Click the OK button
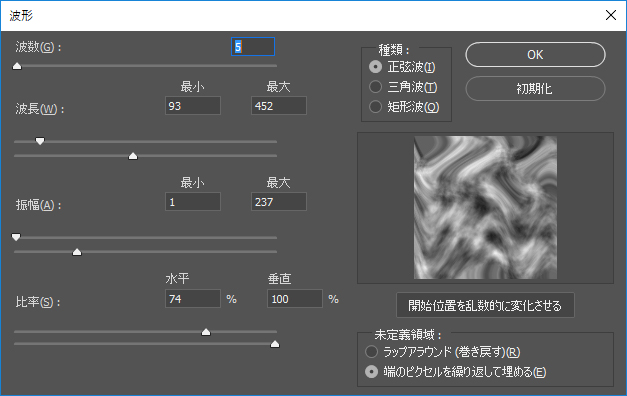Viewport: 627px width, 396px height. (x=535, y=54)
